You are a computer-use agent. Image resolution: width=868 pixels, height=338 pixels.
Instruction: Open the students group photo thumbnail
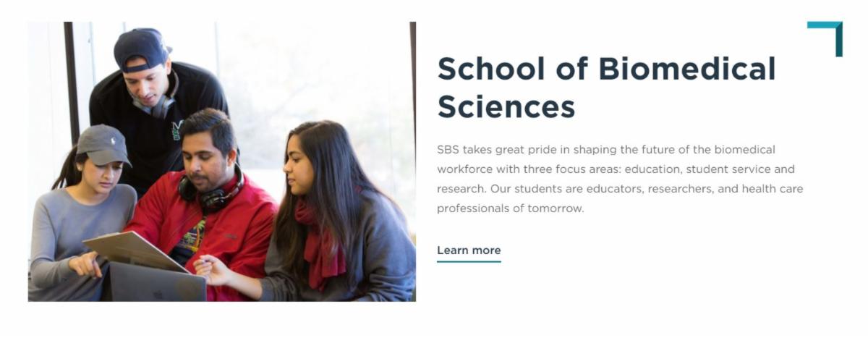tap(221, 161)
